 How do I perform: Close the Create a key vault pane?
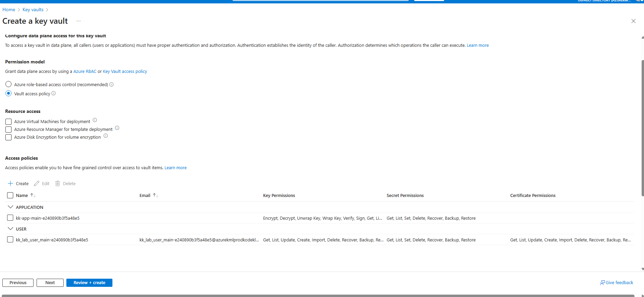634,21
